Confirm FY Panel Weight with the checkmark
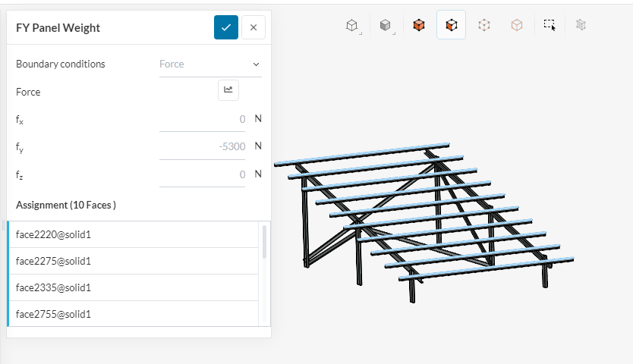This screenshot has width=633, height=364. coord(226,27)
